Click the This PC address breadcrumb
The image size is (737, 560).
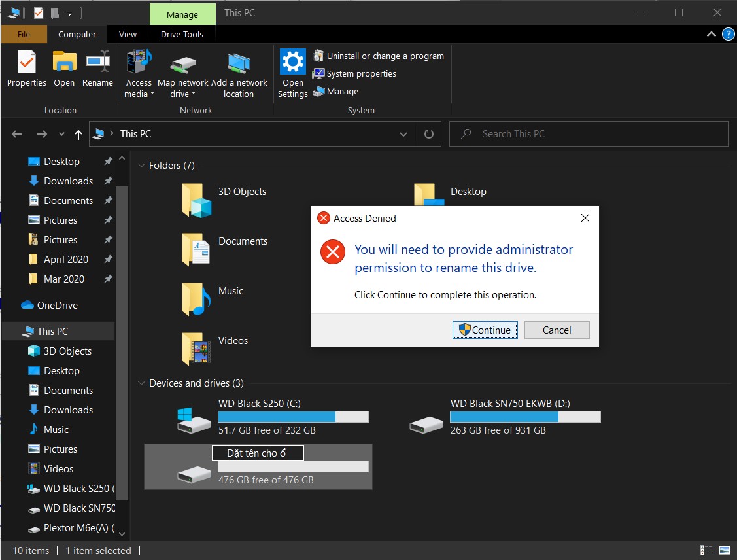[135, 134]
